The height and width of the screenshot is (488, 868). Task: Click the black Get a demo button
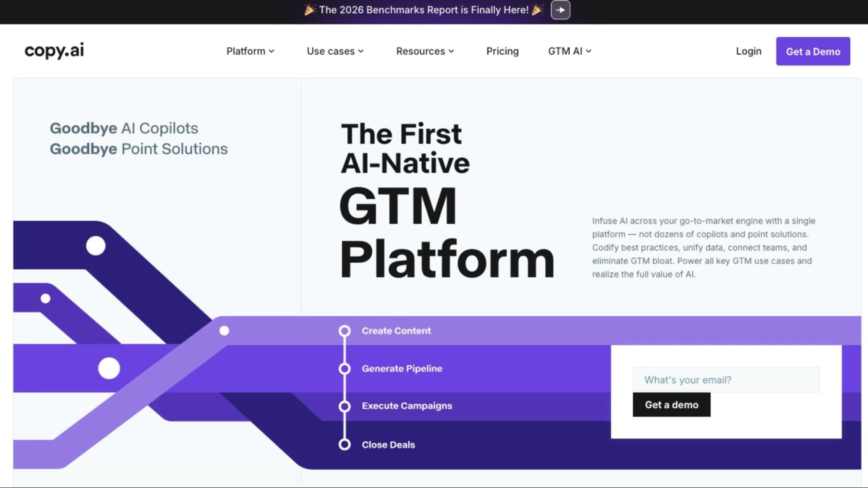(671, 405)
